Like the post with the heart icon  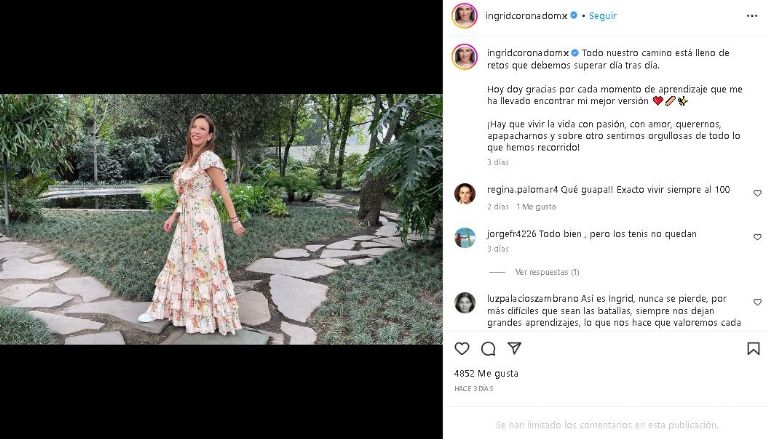pos(462,349)
